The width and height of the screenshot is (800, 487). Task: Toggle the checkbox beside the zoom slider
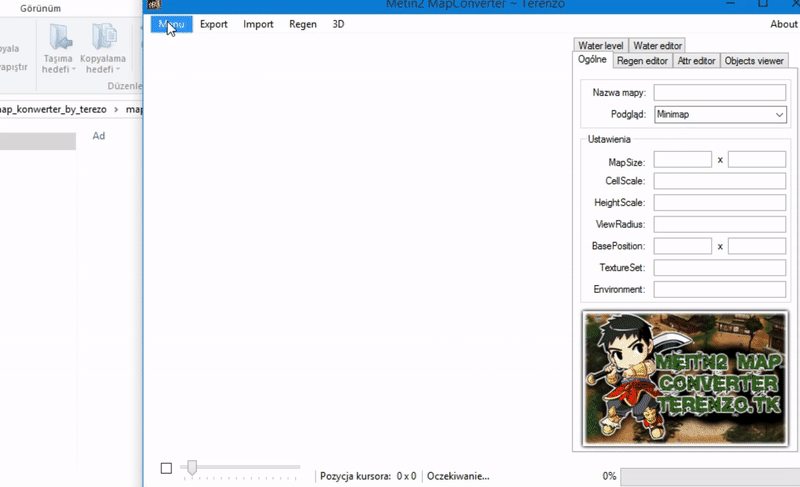coord(166,468)
